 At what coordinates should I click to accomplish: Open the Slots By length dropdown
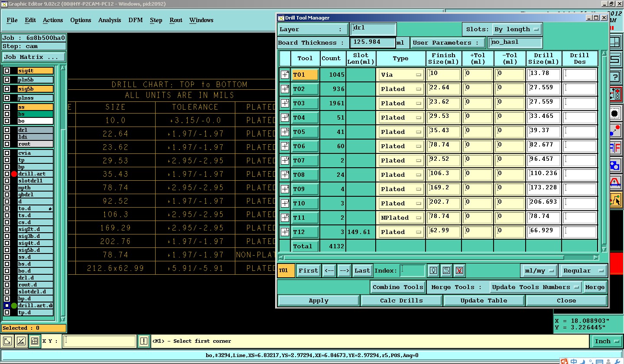tap(517, 29)
